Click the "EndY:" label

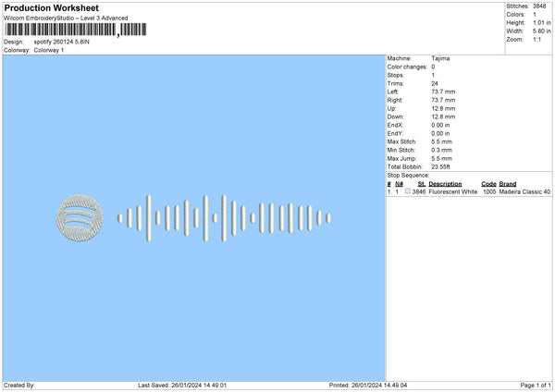(395, 133)
